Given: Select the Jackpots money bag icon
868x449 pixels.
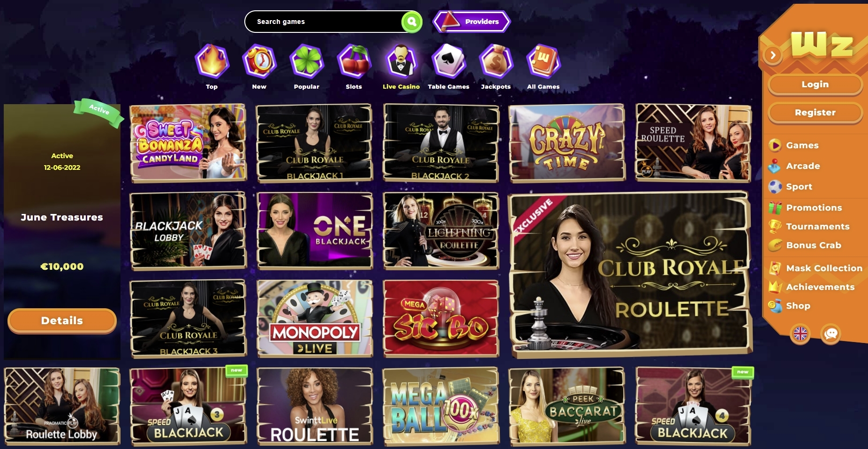Looking at the screenshot, I should point(496,61).
